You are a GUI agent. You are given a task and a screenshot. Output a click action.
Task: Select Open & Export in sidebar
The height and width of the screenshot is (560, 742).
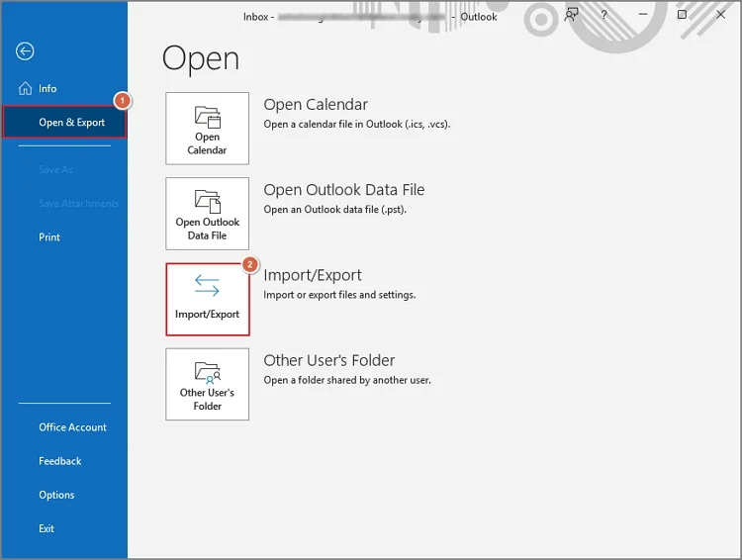64,122
